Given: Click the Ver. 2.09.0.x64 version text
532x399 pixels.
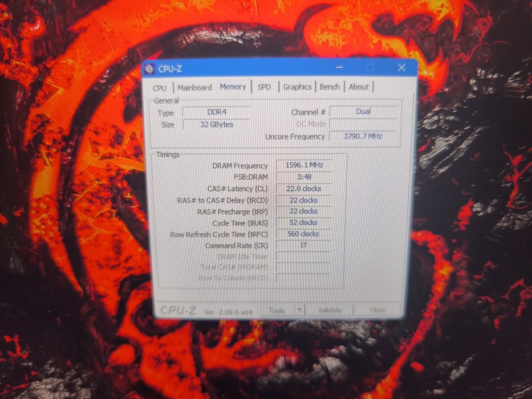Looking at the screenshot, I should (x=228, y=311).
